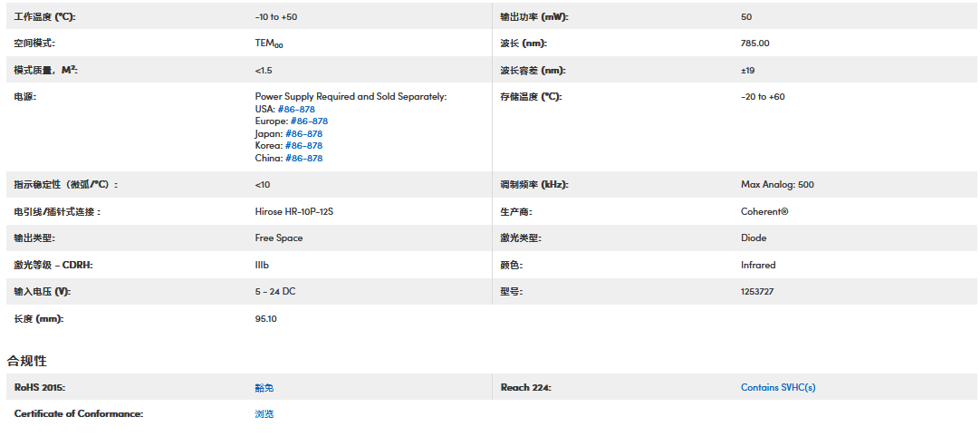Click the length value 95.10
The image size is (980, 446).
[x=265, y=319]
